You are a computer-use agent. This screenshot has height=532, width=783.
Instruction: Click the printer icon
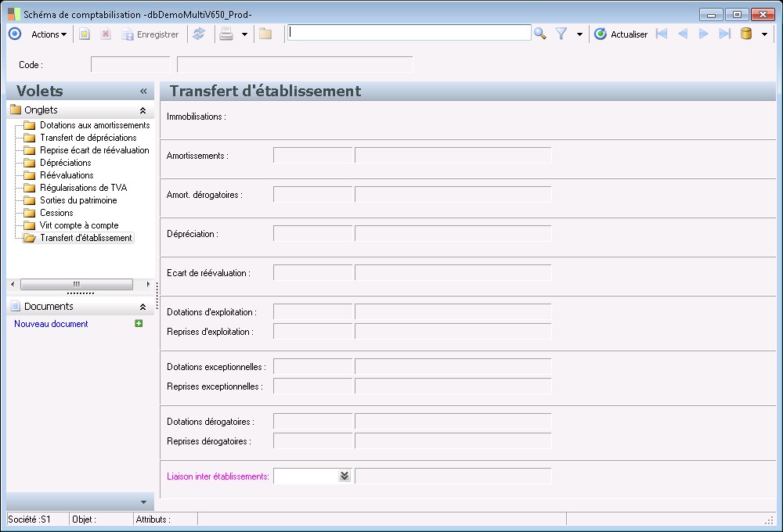(x=226, y=34)
